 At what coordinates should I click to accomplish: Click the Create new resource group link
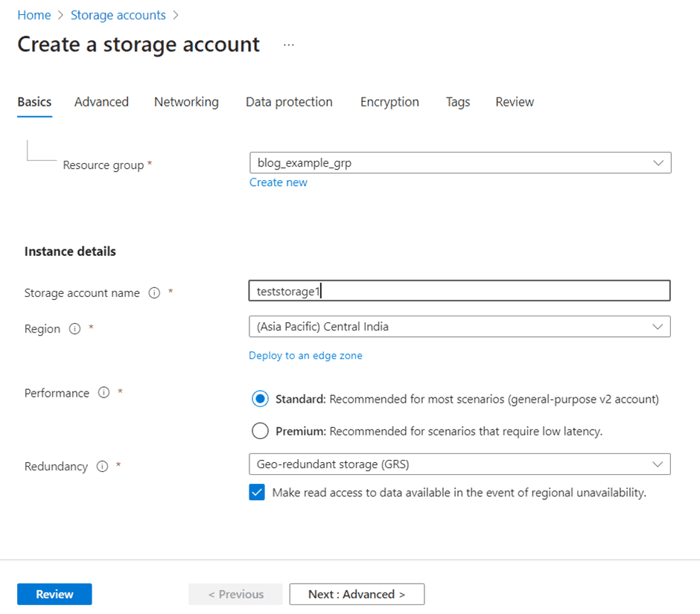(278, 182)
